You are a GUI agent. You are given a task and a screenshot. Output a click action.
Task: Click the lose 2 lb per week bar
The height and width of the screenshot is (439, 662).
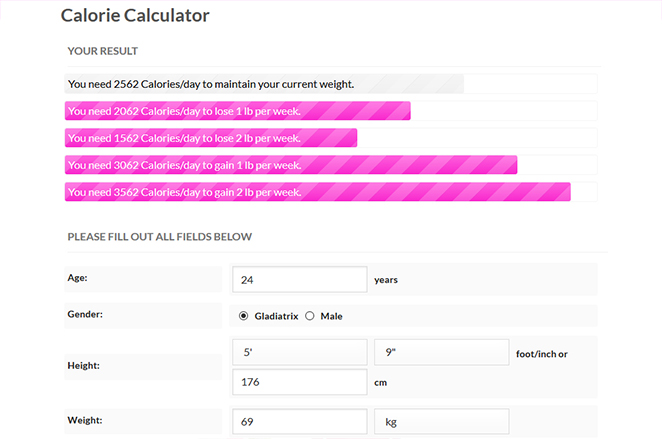[x=211, y=138]
